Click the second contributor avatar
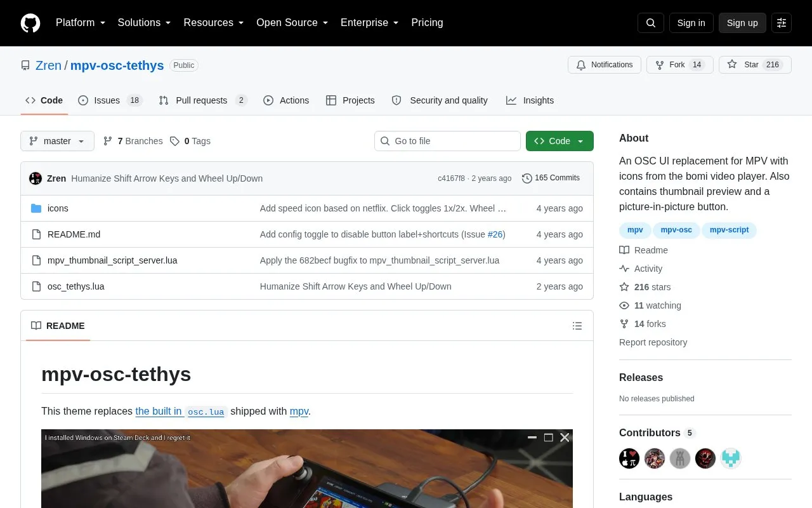 [655, 458]
